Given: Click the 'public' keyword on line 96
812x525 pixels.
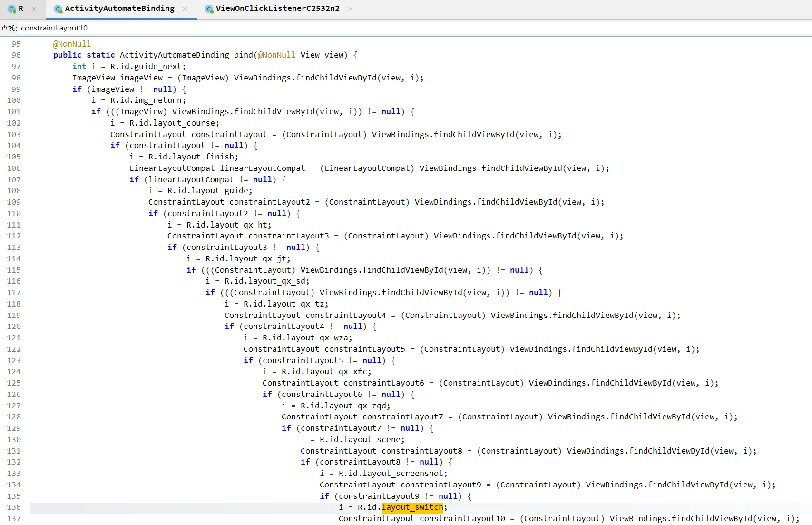Looking at the screenshot, I should [x=68, y=55].
